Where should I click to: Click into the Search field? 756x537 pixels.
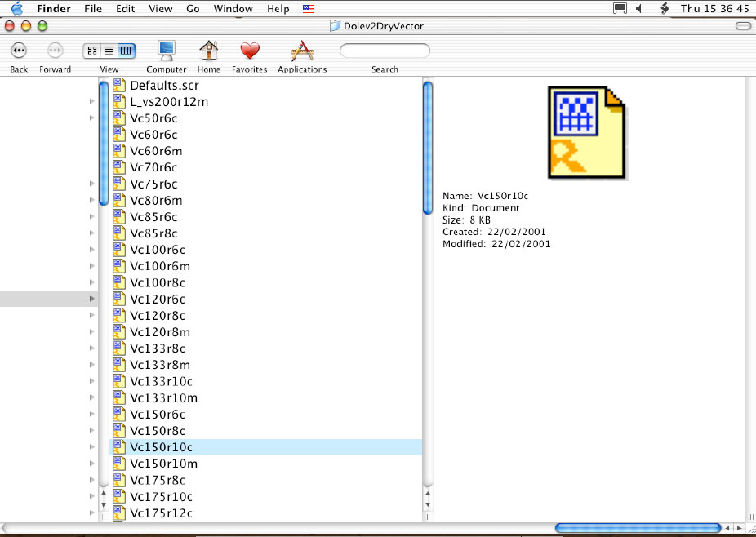tap(385, 51)
